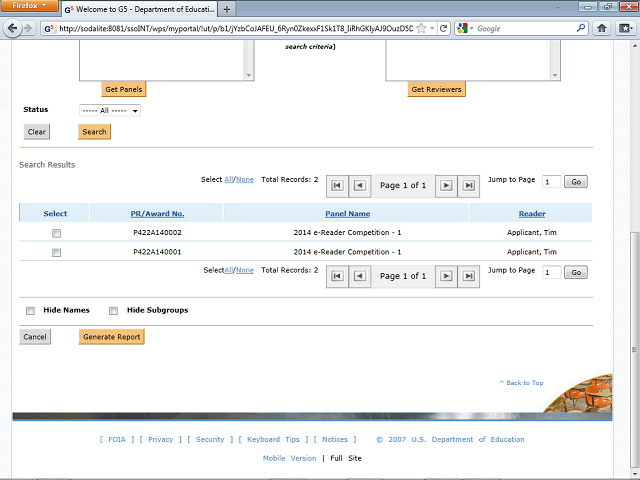The height and width of the screenshot is (480, 640).
Task: Jump to last page in top pager
Action: [x=469, y=185]
